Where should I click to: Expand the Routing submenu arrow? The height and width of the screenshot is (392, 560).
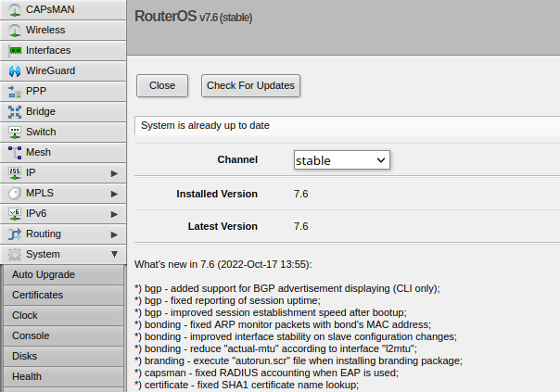tap(114, 234)
